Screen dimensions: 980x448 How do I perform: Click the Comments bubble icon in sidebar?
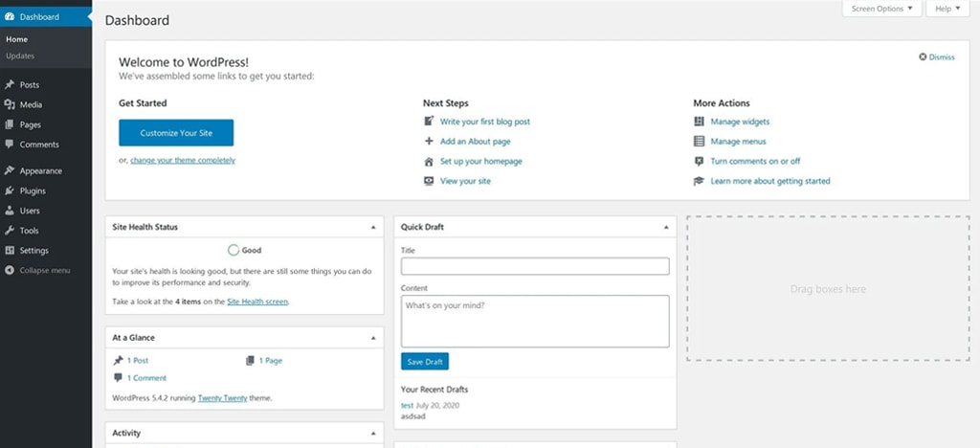coord(10,145)
